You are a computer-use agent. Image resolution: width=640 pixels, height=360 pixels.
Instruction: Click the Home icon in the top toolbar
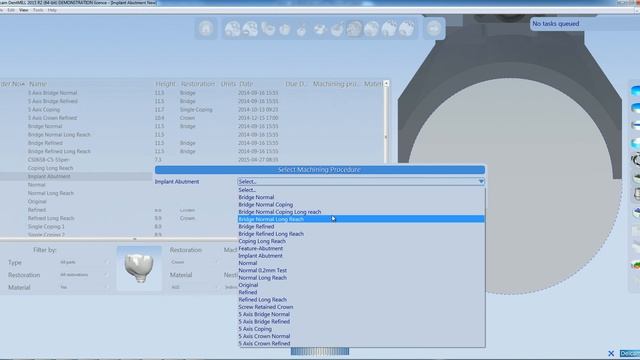(x=206, y=28)
